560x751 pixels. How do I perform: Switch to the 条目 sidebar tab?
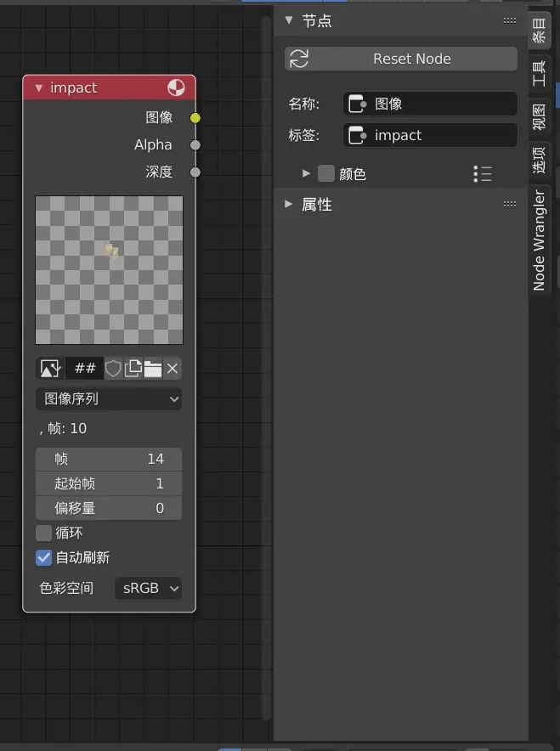pos(539,31)
